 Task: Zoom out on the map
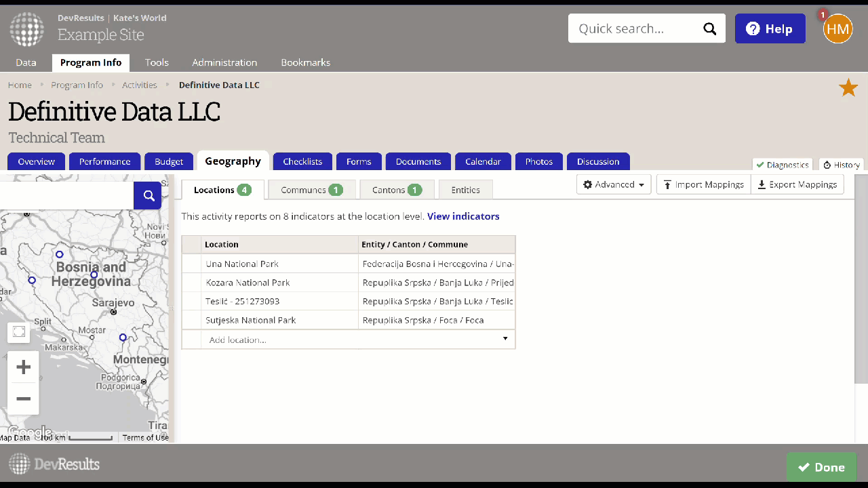tap(24, 399)
